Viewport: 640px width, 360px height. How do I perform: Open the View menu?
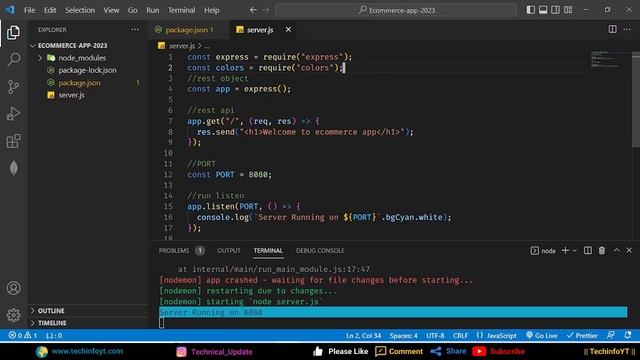coord(111,10)
